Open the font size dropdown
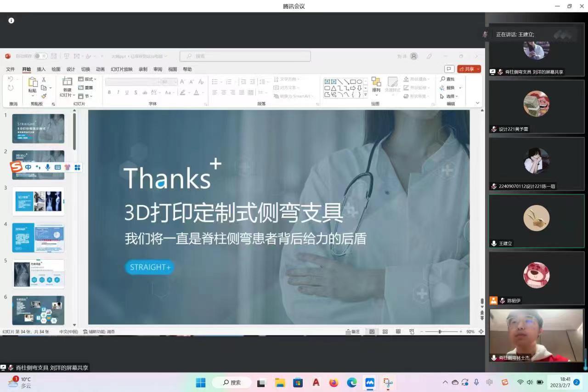Viewport: 588px width, 392px height. [x=176, y=82]
